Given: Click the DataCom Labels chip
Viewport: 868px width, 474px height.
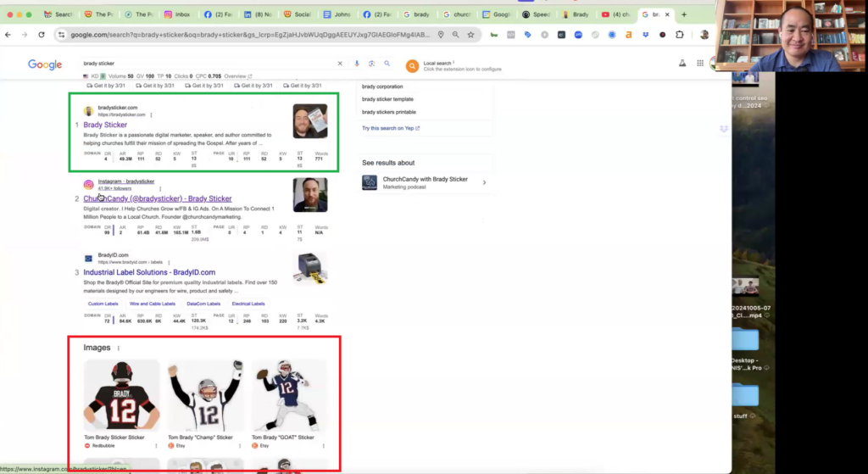Looking at the screenshot, I should click(x=203, y=304).
